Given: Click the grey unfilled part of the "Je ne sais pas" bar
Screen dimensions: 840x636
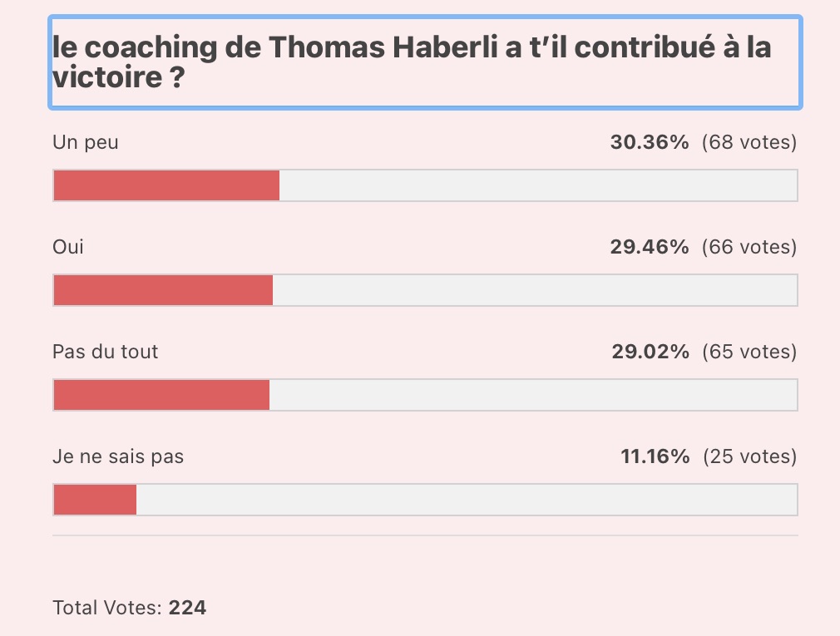Looking at the screenshot, I should [x=466, y=500].
